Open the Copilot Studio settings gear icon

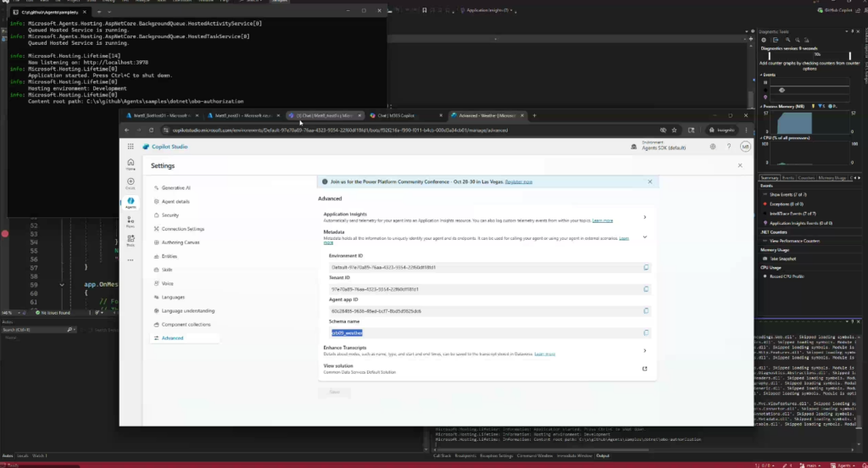coord(712,147)
